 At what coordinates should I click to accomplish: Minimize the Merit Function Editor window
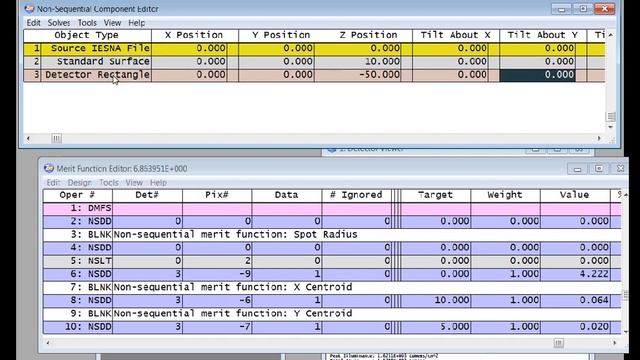tap(577, 169)
